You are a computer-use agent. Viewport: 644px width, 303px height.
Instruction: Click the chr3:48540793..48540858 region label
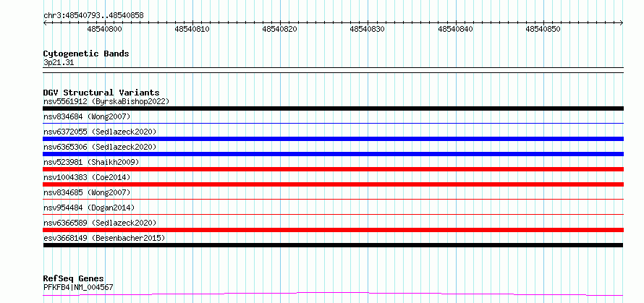coord(93,15)
